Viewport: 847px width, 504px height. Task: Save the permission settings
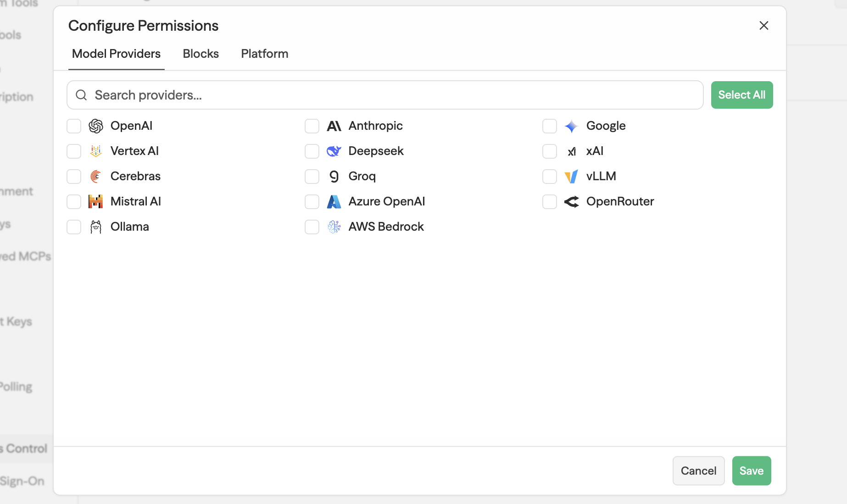click(x=751, y=471)
